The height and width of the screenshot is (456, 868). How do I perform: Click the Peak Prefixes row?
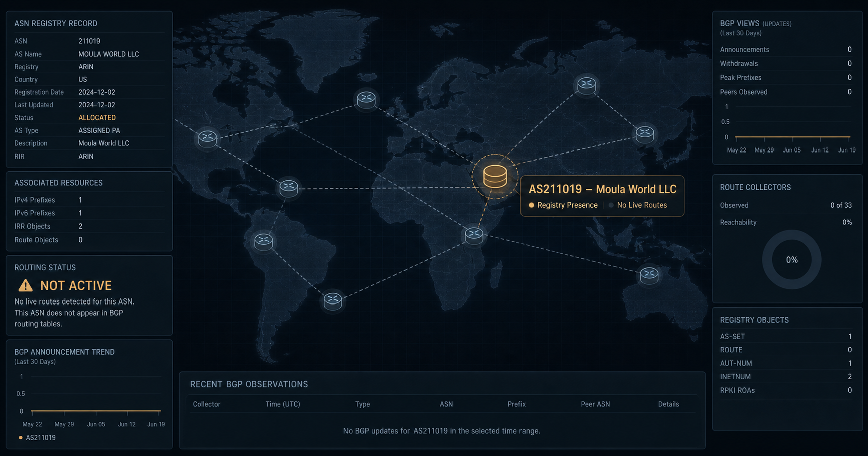[x=786, y=78]
